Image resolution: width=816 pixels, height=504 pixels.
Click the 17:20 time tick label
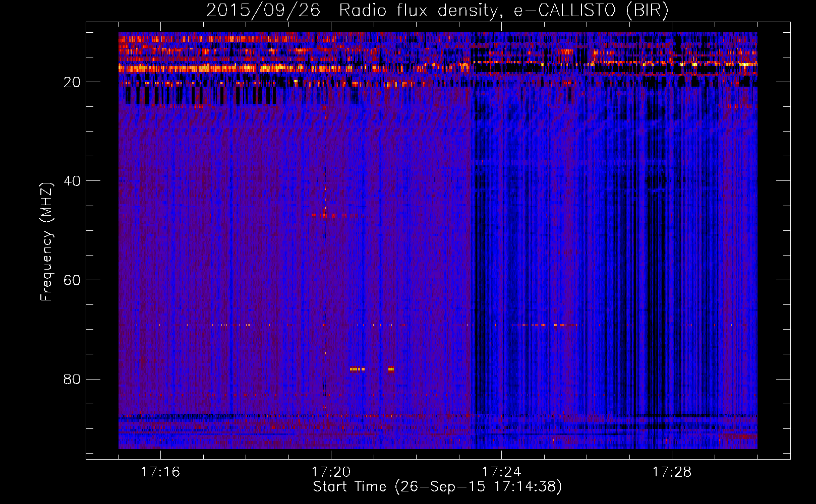click(331, 472)
